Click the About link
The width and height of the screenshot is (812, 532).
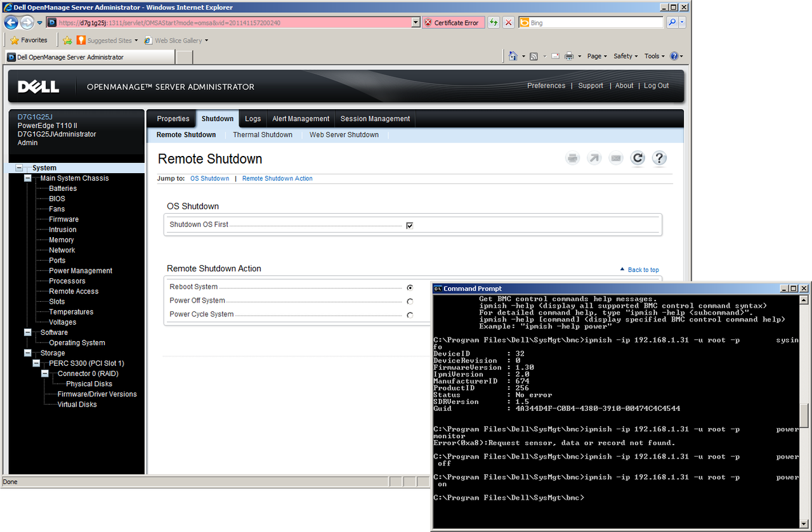tap(624, 86)
